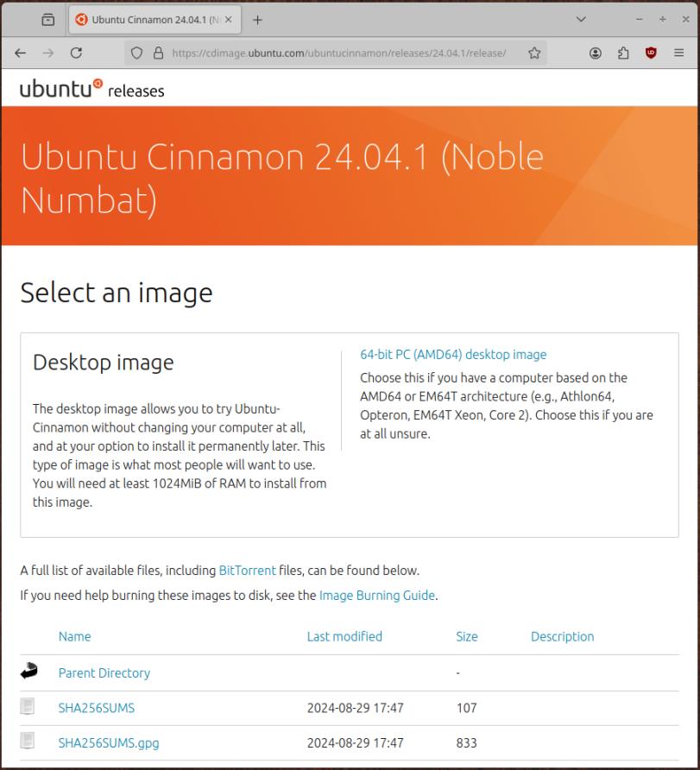Viewport: 700px width, 770px height.
Task: Open the SHA256SUMS file link
Action: point(96,708)
